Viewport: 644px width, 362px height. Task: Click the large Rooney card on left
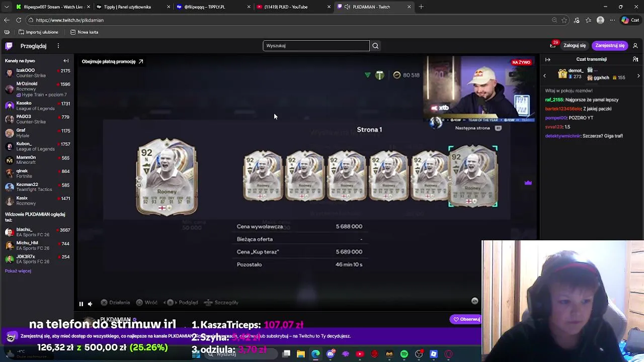point(167,176)
